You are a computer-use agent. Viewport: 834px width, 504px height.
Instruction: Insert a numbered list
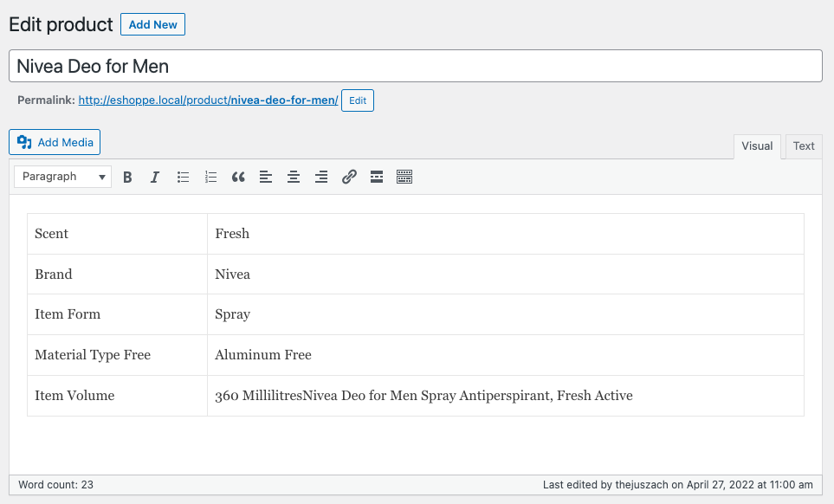pos(210,177)
